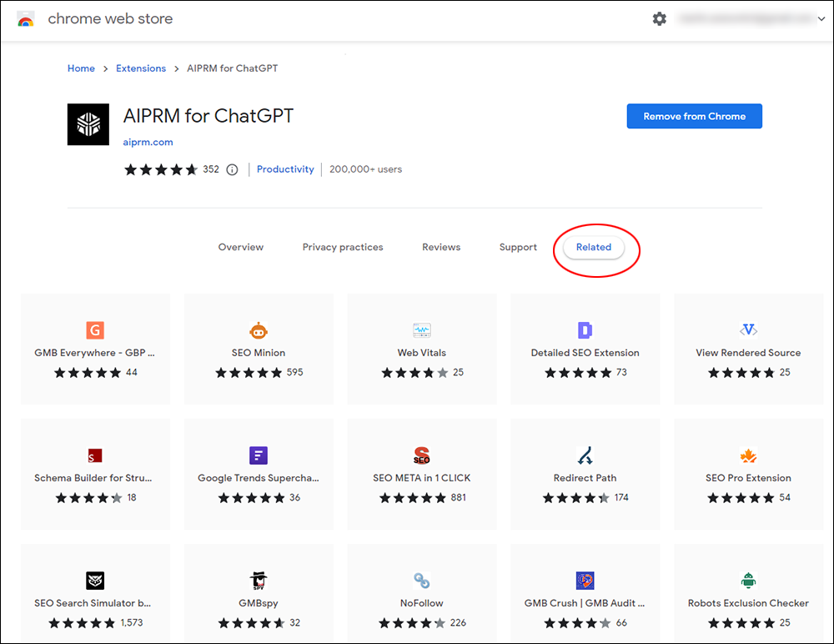Open rating info circle icon

point(232,170)
